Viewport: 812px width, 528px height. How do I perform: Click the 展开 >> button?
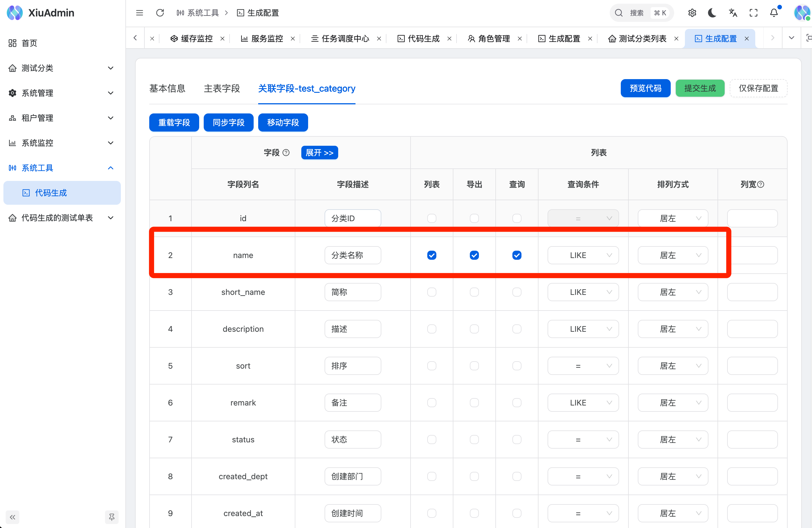319,153
